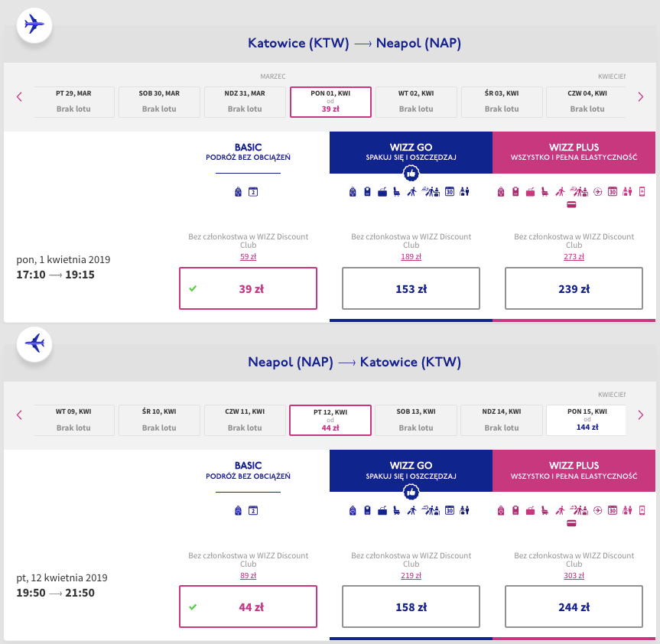
Task: Click the outbound WIZZ PLUS column header
Action: [x=574, y=152]
